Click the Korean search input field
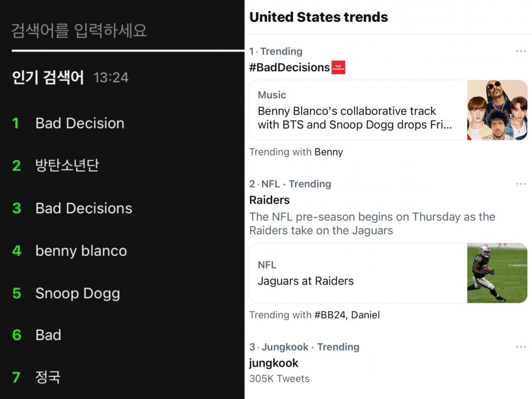Image resolution: width=532 pixels, height=399 pixels. coord(128,30)
